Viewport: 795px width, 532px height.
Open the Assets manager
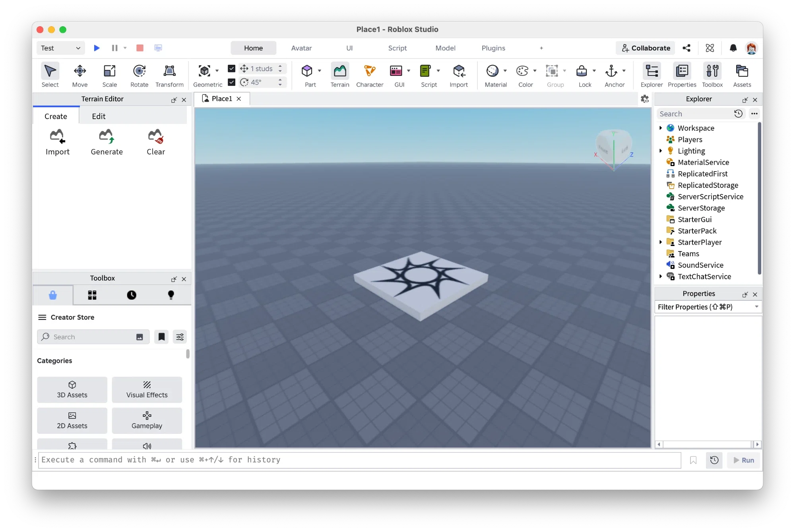click(742, 75)
